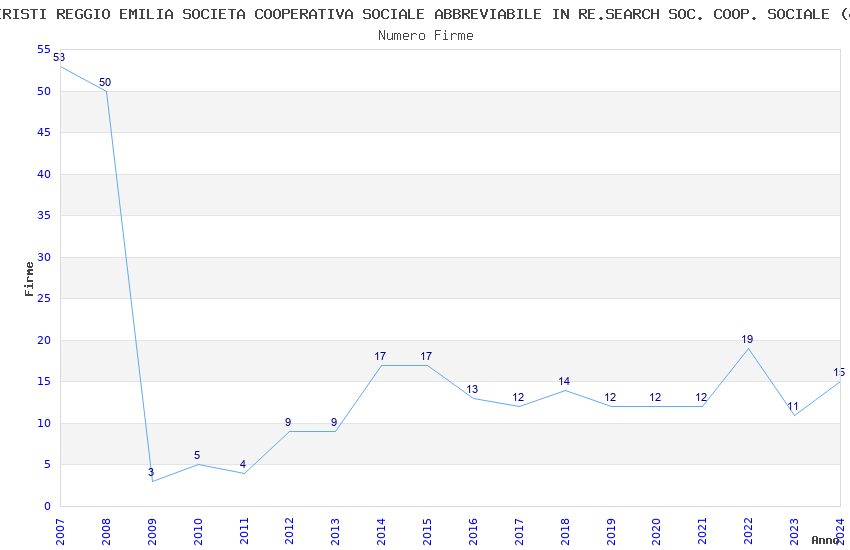Click the chart title mentioning RE.SEARCH SOC. COOP.
Image resolution: width=850 pixels, height=550 pixels.
tap(425, 14)
